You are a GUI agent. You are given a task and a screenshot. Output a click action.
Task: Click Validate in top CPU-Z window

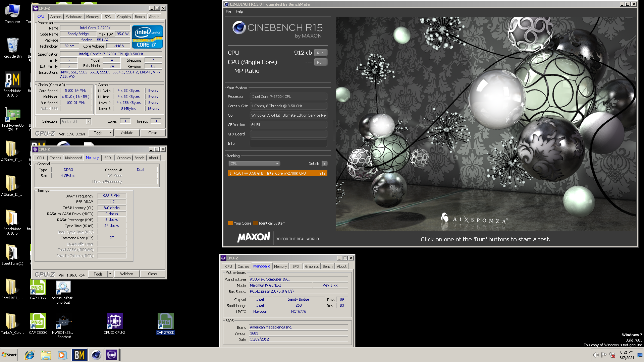(x=127, y=133)
